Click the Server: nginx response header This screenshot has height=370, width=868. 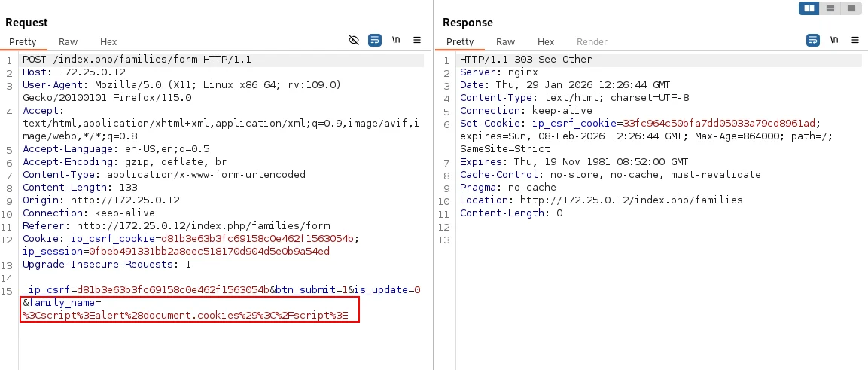[499, 72]
